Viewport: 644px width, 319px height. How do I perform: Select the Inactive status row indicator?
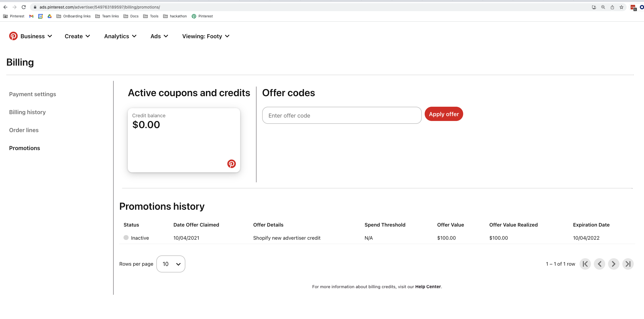[126, 238]
